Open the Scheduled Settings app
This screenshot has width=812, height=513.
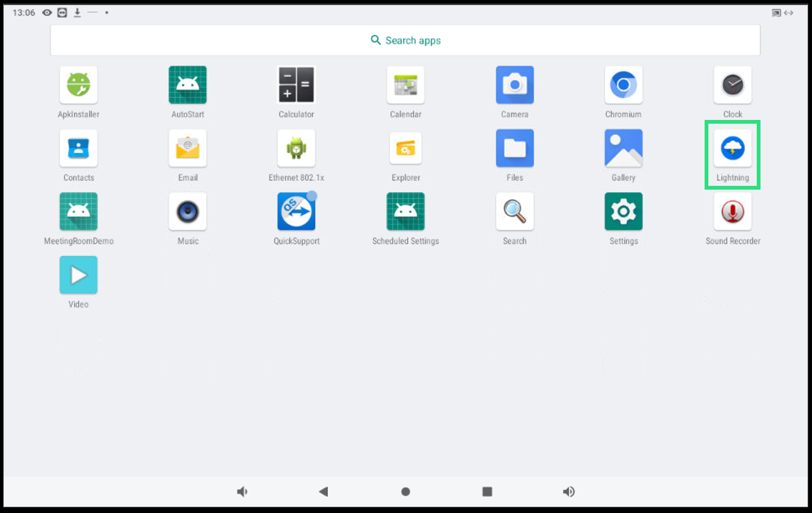(x=406, y=212)
